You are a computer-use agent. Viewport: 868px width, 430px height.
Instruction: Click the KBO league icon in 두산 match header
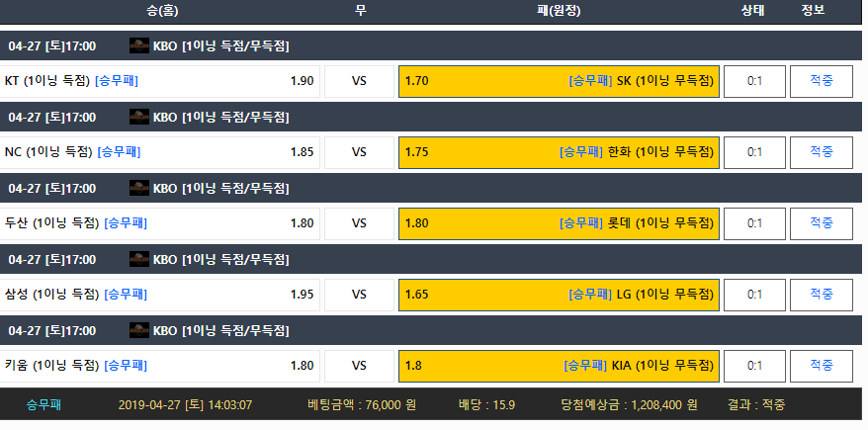[x=139, y=188]
